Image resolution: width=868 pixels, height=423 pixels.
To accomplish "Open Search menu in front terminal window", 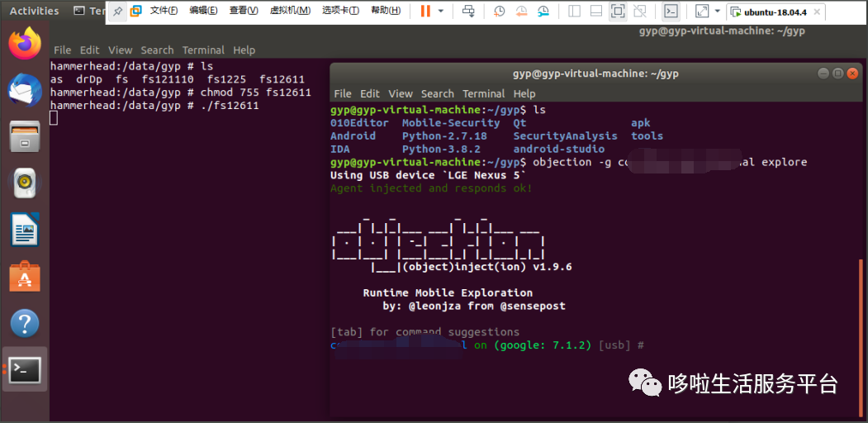I will (438, 93).
